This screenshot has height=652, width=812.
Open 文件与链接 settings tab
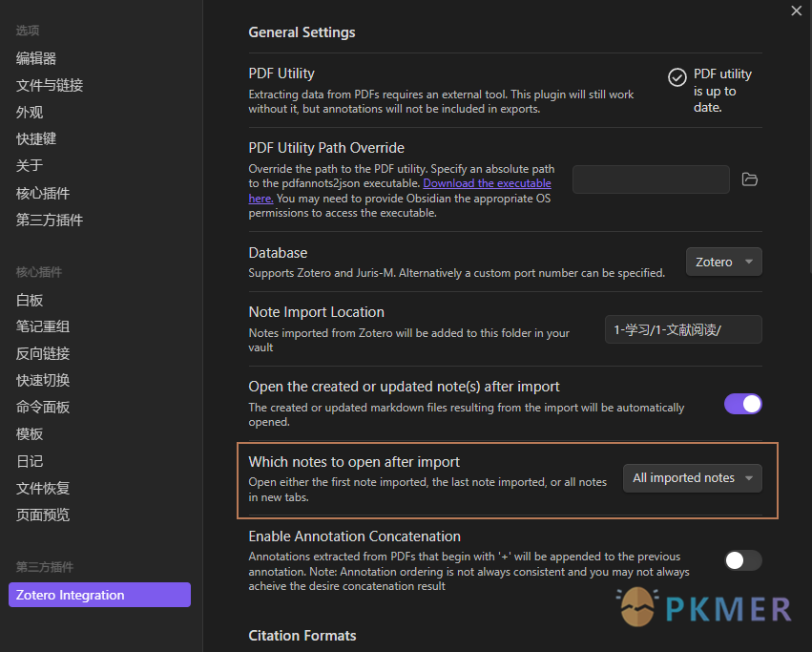pos(50,86)
